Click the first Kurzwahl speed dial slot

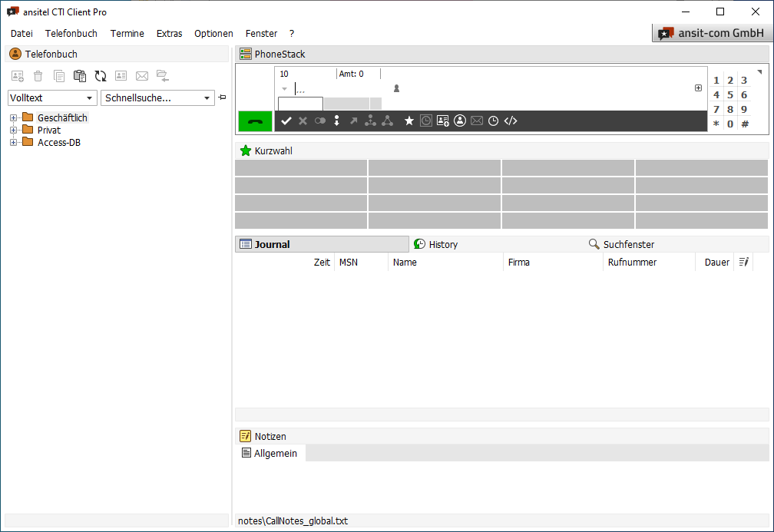301,168
